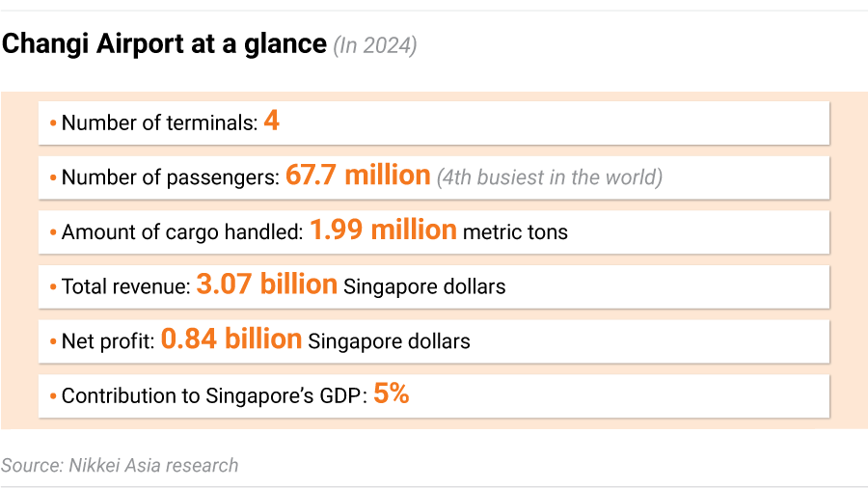Select the "67.7 million" passengers figure
The height and width of the screenshot is (488, 868).
click(358, 176)
